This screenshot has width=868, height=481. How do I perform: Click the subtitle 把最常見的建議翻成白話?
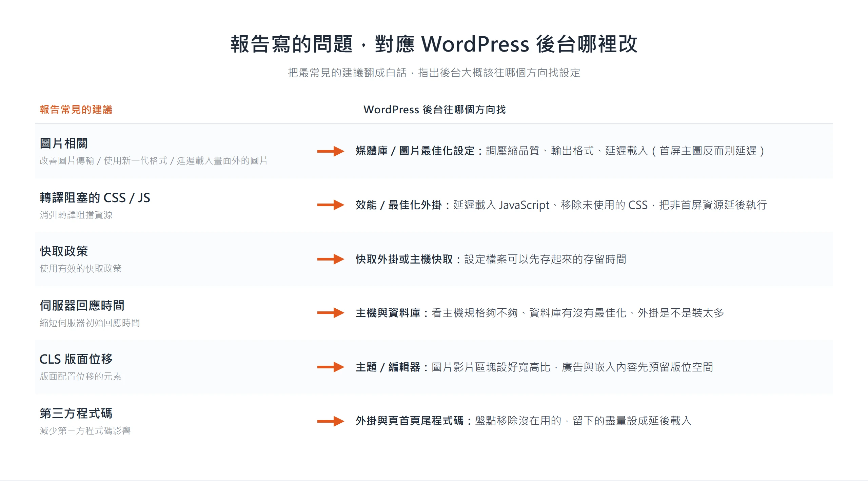(347, 73)
